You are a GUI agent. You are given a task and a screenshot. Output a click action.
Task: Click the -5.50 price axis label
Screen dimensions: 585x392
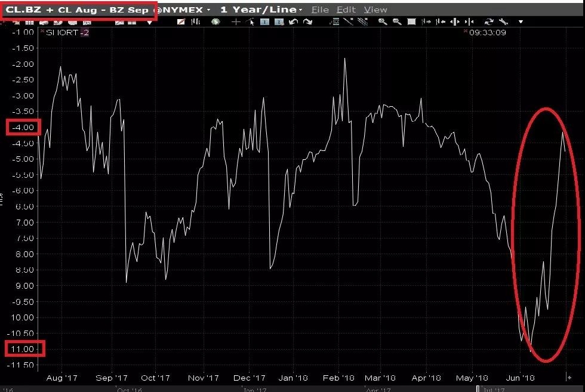pos(23,175)
